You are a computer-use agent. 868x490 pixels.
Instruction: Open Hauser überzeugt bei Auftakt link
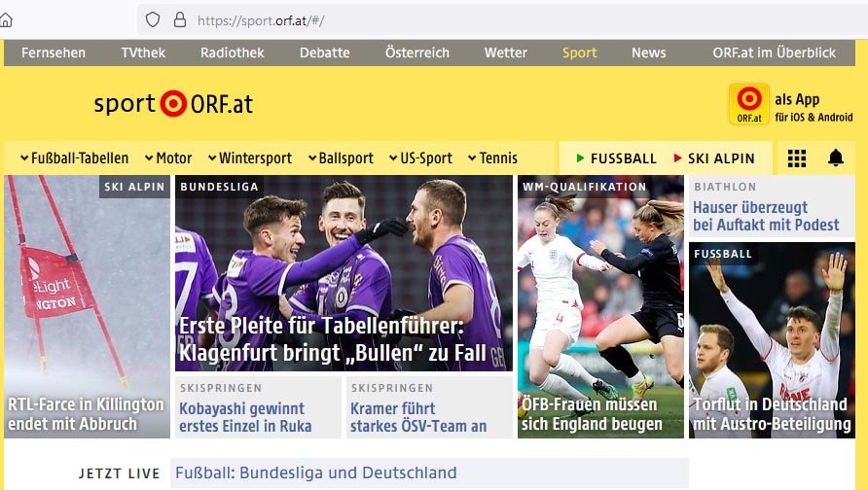(x=766, y=216)
